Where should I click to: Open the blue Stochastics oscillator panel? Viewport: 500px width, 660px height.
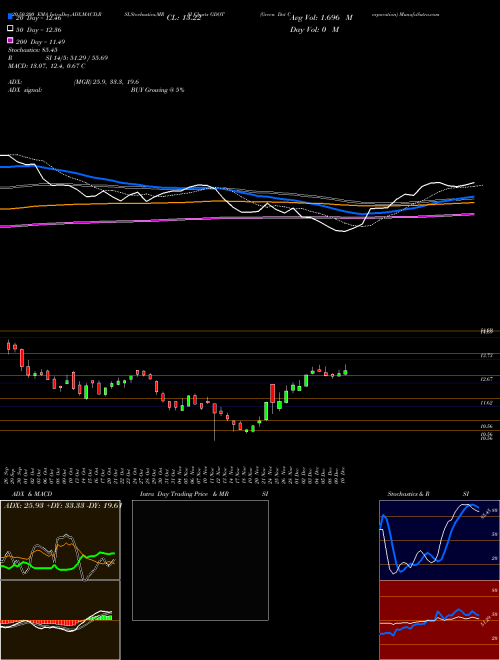point(439,540)
